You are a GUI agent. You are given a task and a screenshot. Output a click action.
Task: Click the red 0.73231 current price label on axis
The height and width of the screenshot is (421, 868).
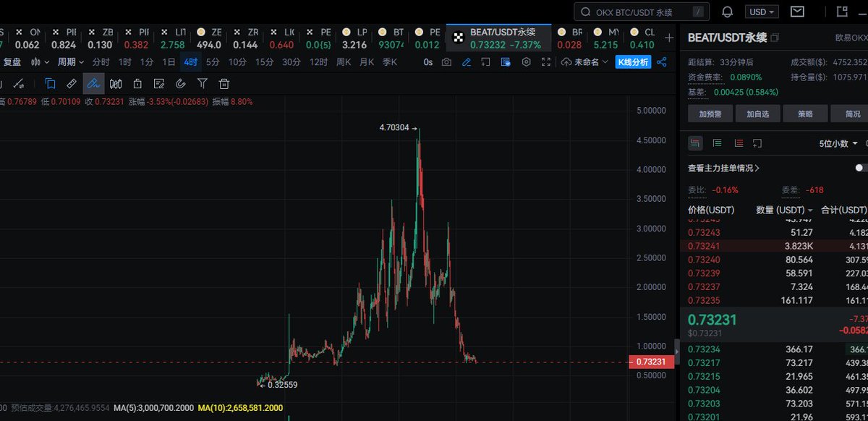click(x=652, y=362)
